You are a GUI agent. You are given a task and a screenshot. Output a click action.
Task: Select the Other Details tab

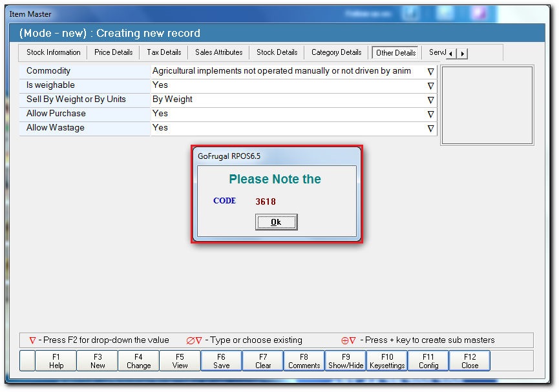click(x=396, y=53)
